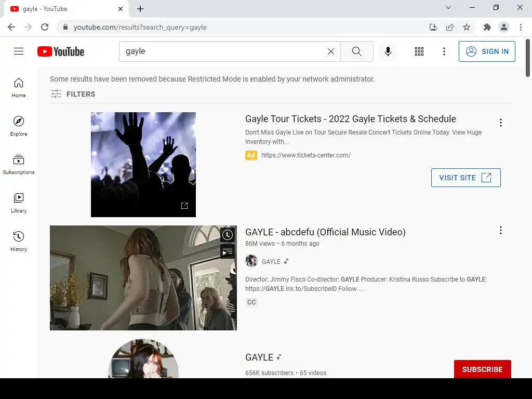
Task: Click the CC badge on abcdefu result
Action: (251, 302)
